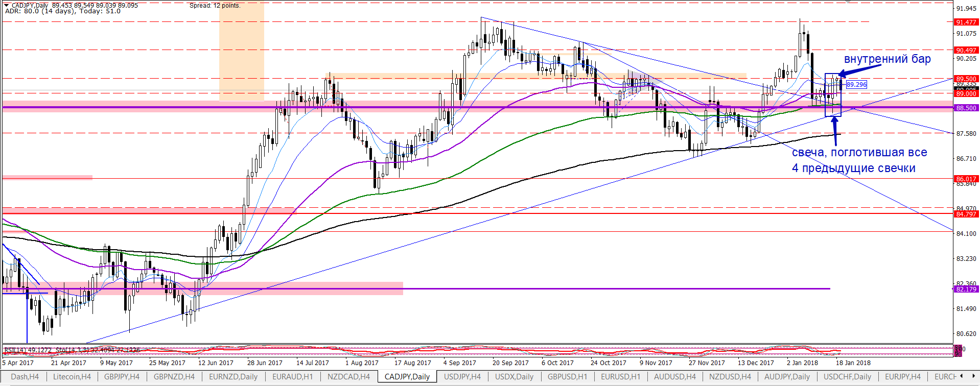Click the 18 Jan 2018 date label
Viewport: 980px width, 386px height.
coord(853,363)
